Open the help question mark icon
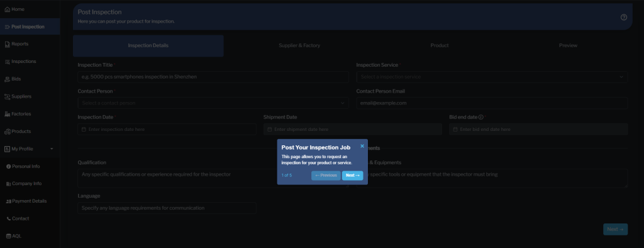Image resolution: width=644 pixels, height=248 pixels. point(623,17)
